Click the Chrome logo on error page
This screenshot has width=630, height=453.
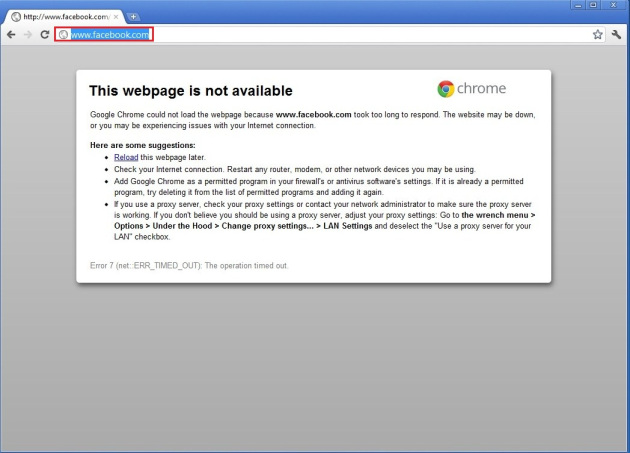click(472, 88)
